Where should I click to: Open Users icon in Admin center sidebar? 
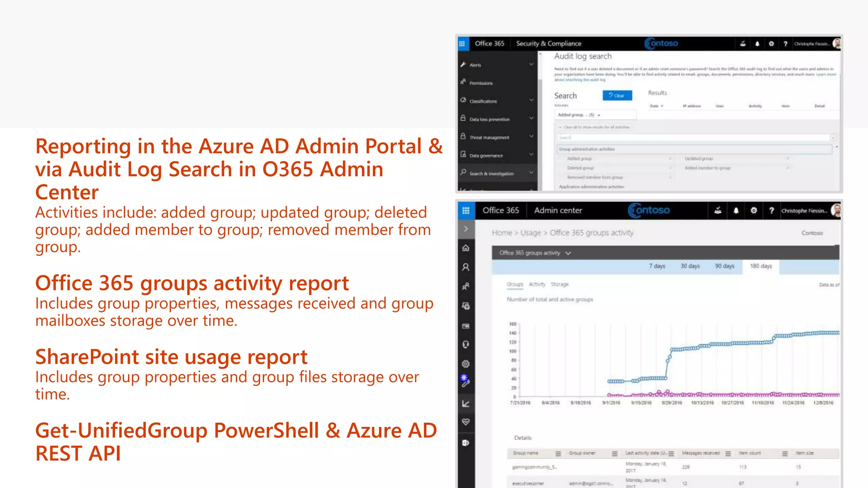[x=466, y=267]
